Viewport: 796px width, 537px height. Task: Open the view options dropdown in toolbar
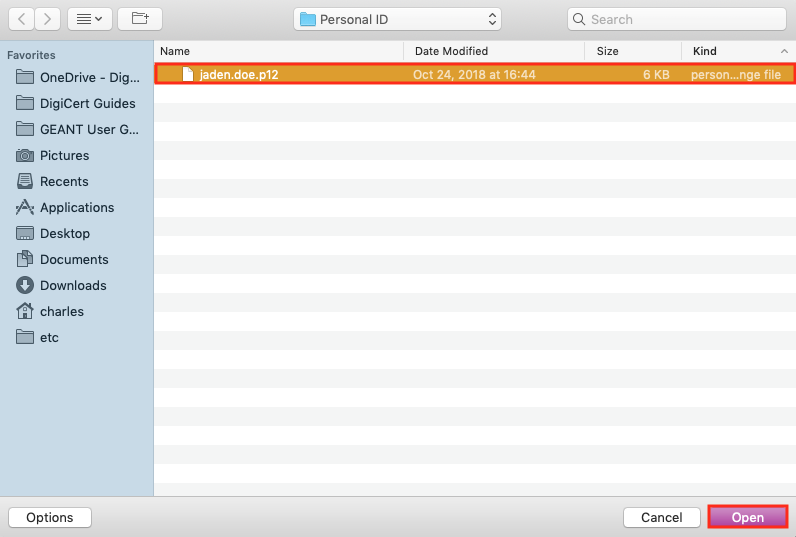tap(89, 19)
